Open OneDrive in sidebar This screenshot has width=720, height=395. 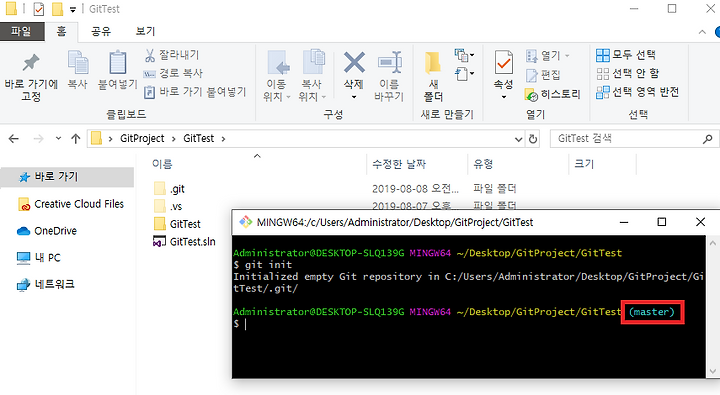47,231
